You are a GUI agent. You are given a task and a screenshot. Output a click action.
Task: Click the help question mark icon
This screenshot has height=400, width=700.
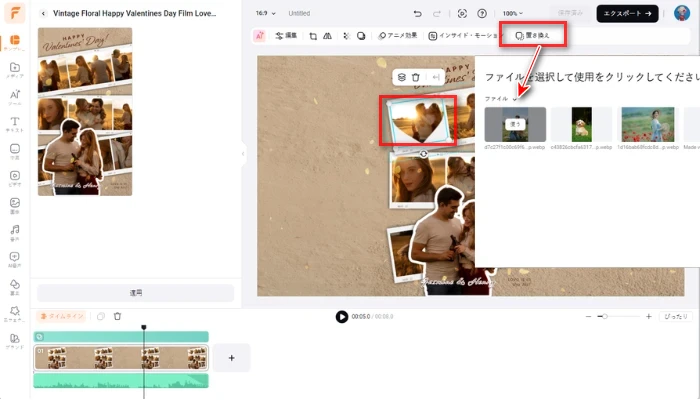pyautogui.click(x=482, y=14)
